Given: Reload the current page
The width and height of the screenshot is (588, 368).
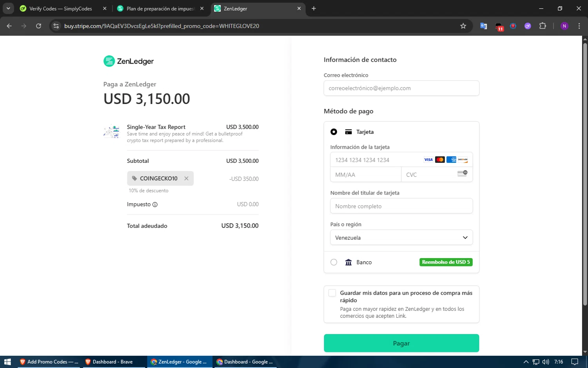Looking at the screenshot, I should point(38,26).
